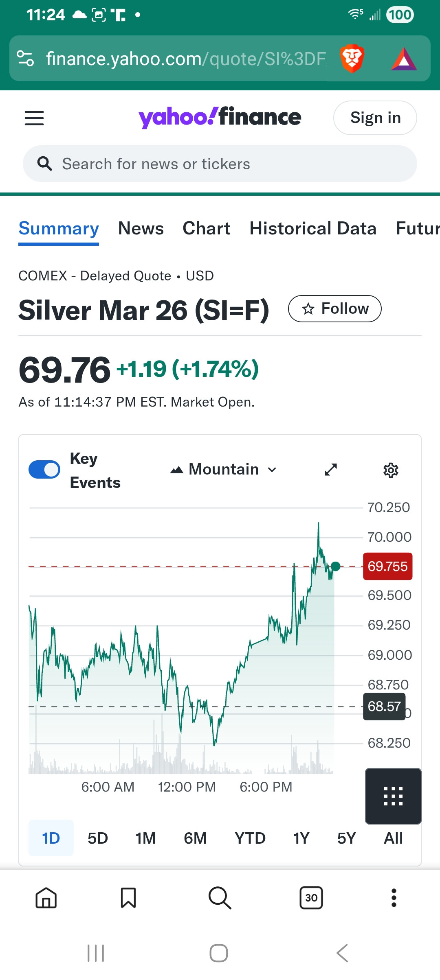Open the hamburger navigation menu
Viewport: 440px width, 980px height.
(34, 118)
